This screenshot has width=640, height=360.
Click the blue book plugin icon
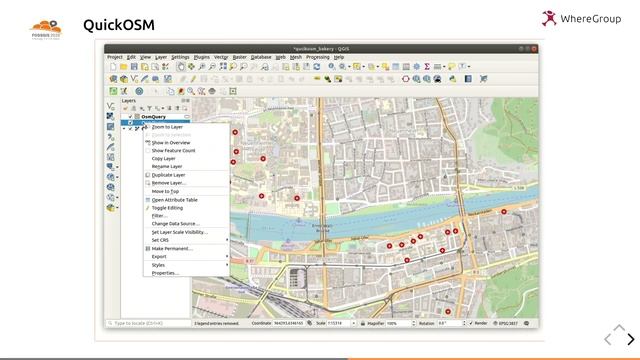(x=468, y=79)
